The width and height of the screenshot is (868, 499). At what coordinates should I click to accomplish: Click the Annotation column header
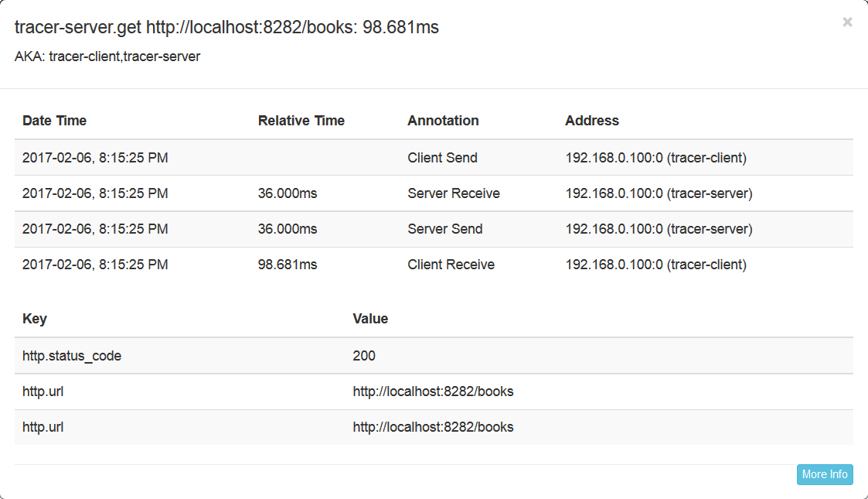click(x=443, y=121)
